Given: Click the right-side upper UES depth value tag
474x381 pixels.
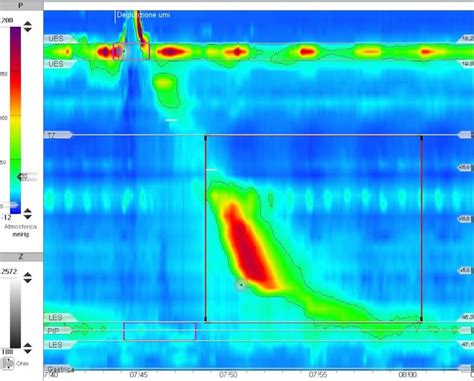Looking at the screenshot, I should coord(466,39).
